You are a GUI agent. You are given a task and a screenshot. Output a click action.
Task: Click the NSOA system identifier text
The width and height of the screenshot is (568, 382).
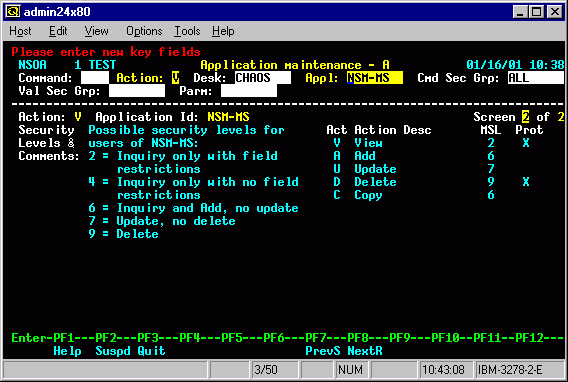(x=33, y=65)
